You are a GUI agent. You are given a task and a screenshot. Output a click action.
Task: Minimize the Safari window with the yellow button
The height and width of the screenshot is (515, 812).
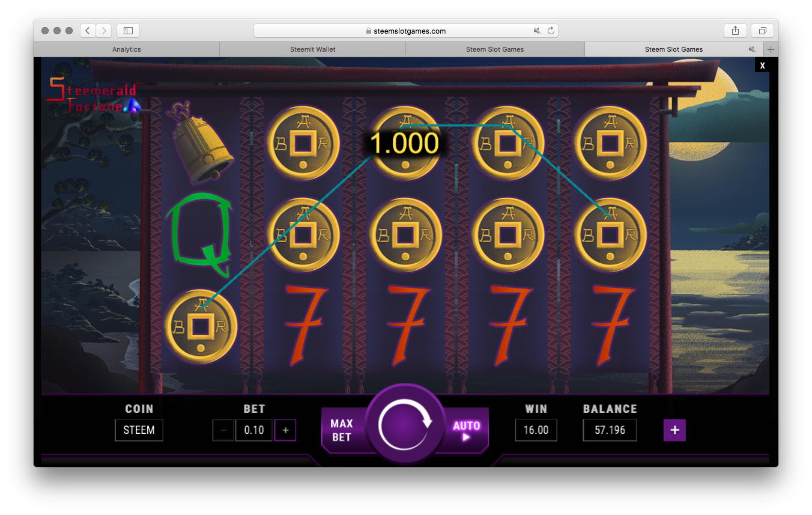pos(57,31)
